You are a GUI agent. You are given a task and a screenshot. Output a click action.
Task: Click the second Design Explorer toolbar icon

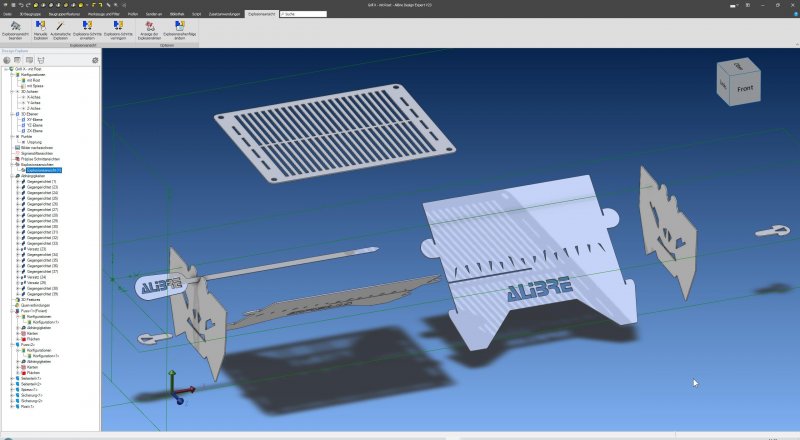(x=18, y=60)
